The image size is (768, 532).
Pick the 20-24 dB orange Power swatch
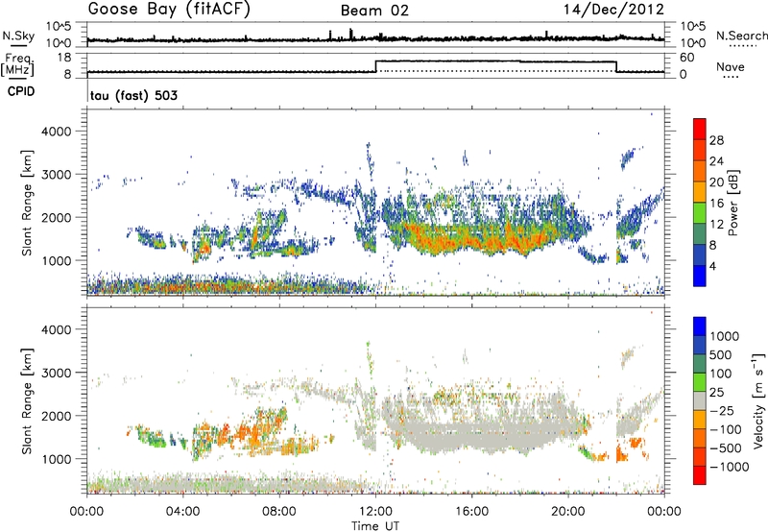(x=700, y=171)
